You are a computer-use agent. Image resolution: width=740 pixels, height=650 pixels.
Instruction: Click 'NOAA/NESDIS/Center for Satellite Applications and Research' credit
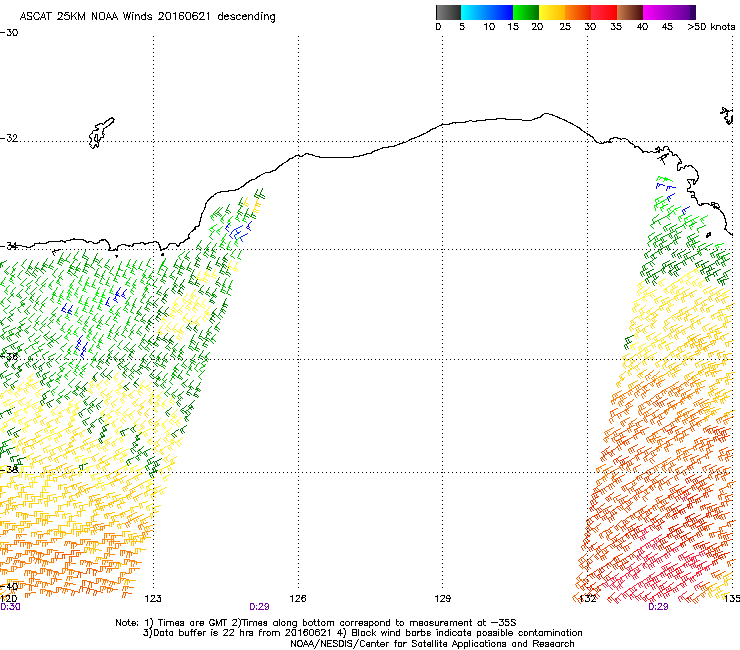click(432, 644)
